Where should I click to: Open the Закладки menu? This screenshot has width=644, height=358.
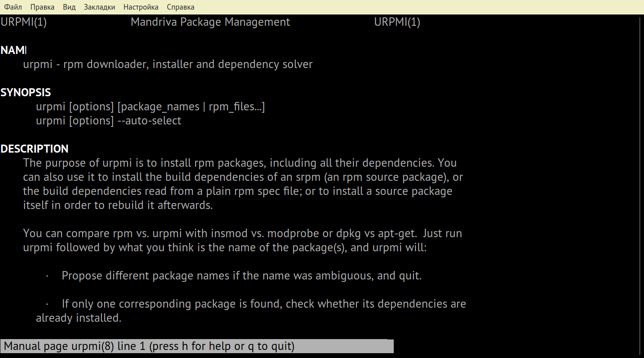click(99, 7)
